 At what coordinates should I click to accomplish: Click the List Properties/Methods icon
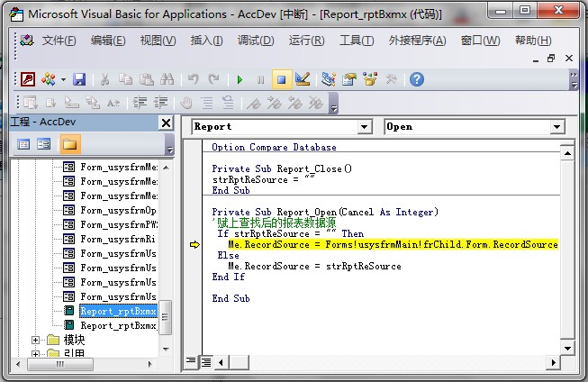point(31,103)
